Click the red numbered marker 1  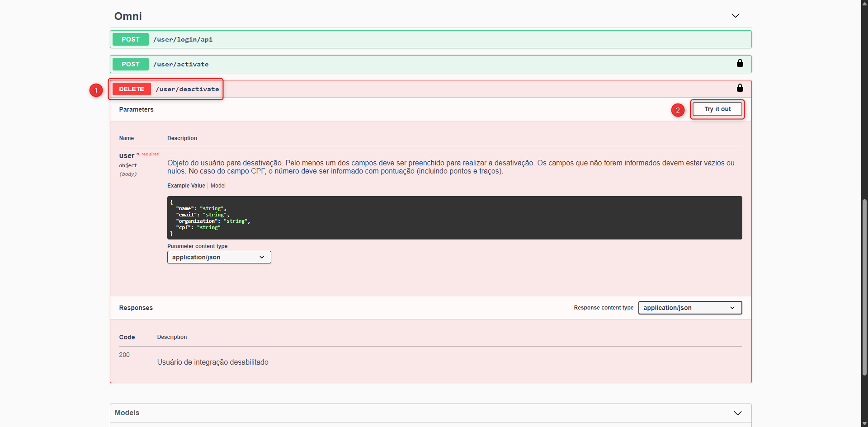click(x=96, y=90)
